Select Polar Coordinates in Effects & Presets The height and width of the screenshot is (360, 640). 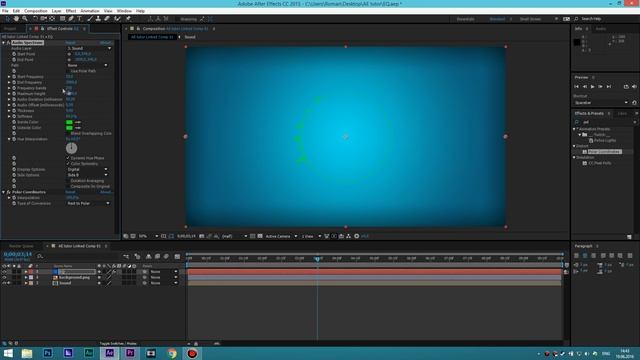click(x=604, y=152)
